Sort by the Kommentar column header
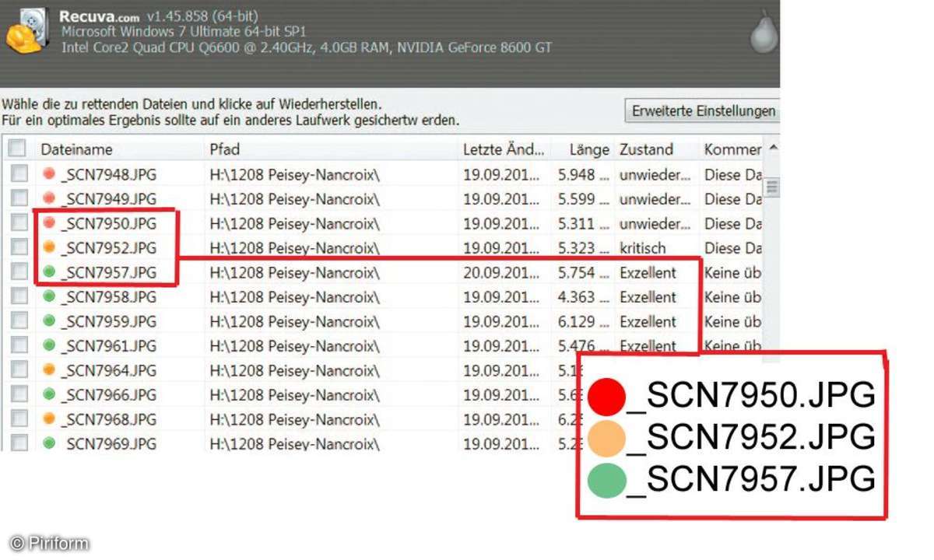 (732, 149)
